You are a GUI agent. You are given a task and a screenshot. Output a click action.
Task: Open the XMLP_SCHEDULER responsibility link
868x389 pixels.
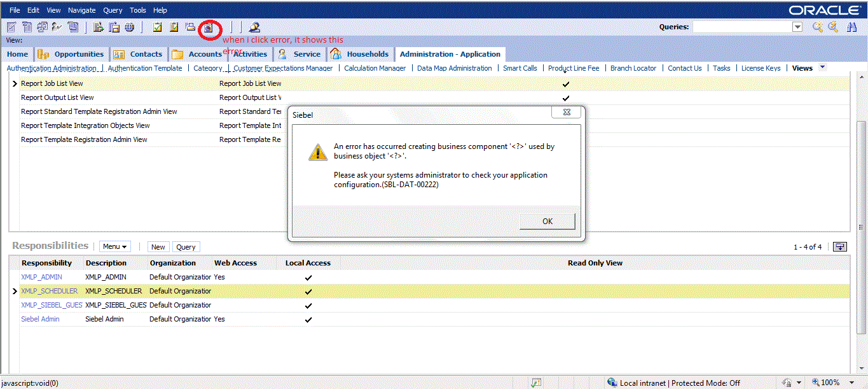click(x=49, y=291)
